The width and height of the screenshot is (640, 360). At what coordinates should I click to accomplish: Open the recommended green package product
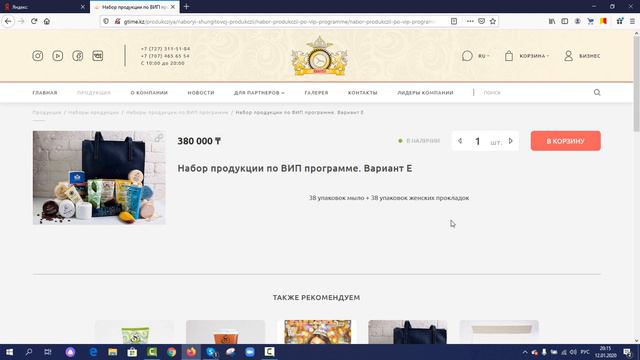coord(134,332)
